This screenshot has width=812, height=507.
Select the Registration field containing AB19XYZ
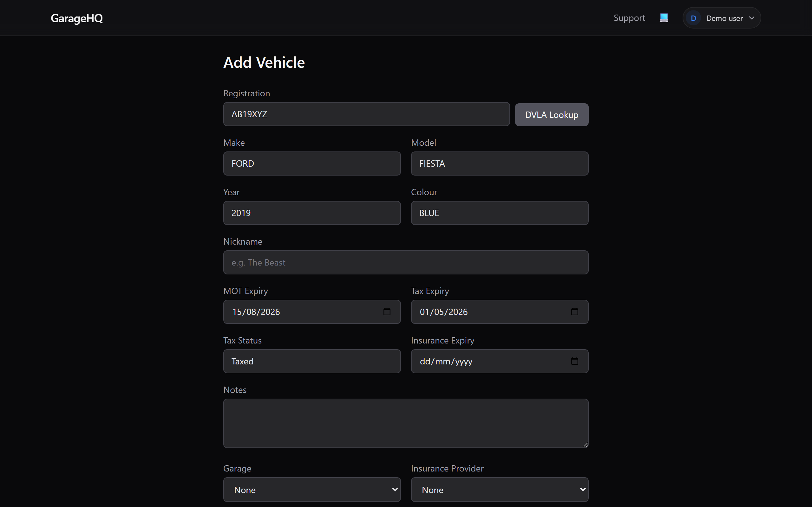tap(366, 114)
